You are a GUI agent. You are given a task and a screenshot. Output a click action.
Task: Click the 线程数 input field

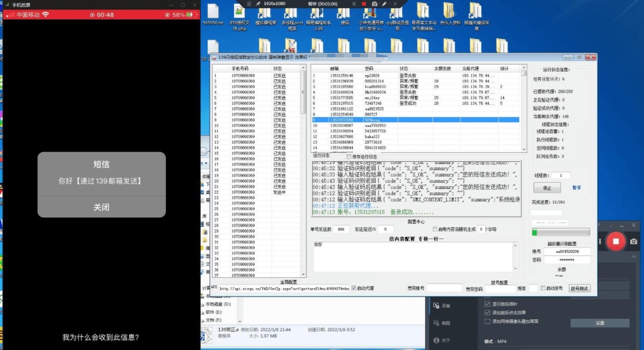pyautogui.click(x=561, y=175)
